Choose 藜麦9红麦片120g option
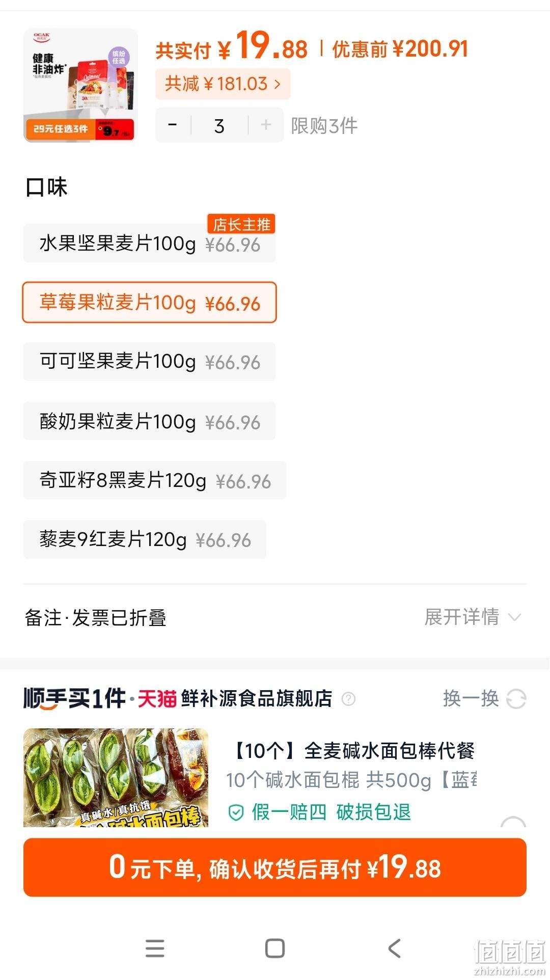Screen dimensions: 550x980 point(145,539)
